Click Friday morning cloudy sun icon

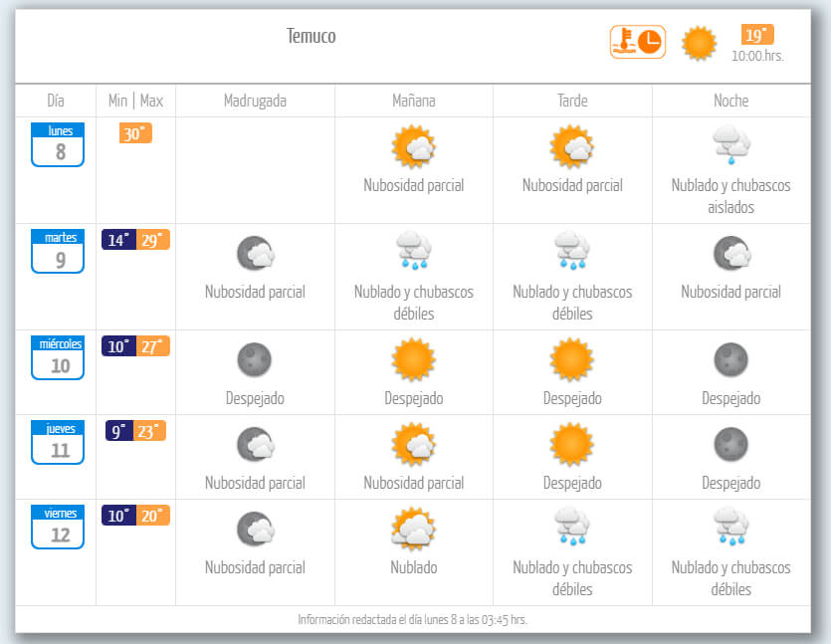point(414,529)
